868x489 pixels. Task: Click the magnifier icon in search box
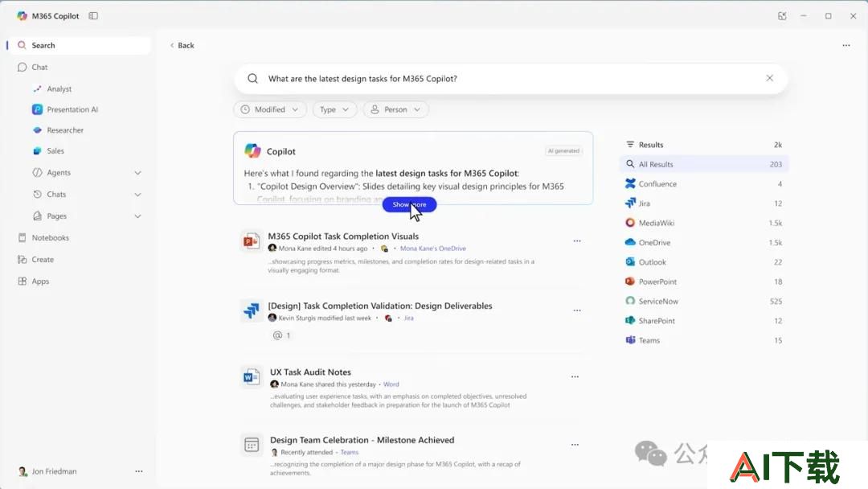252,79
